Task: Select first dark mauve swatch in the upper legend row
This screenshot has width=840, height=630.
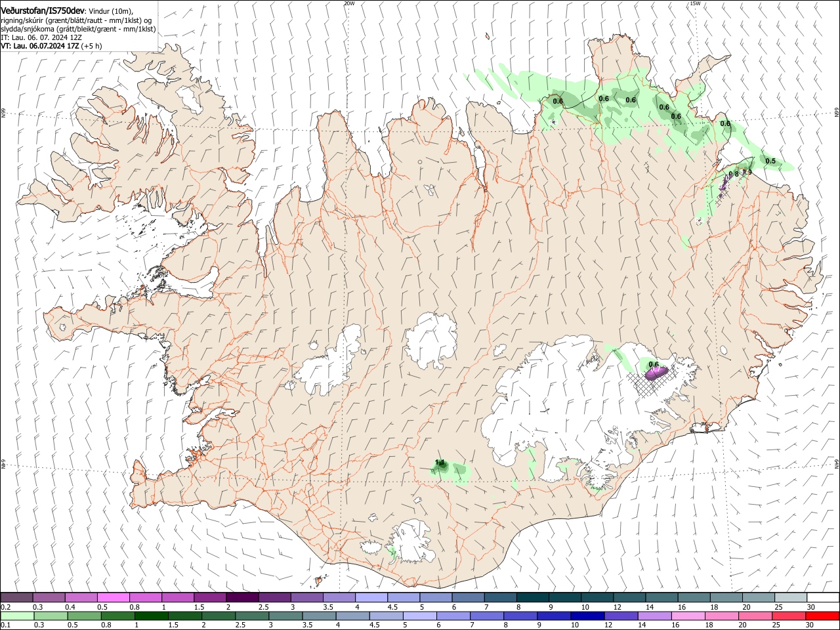Action: (16, 597)
